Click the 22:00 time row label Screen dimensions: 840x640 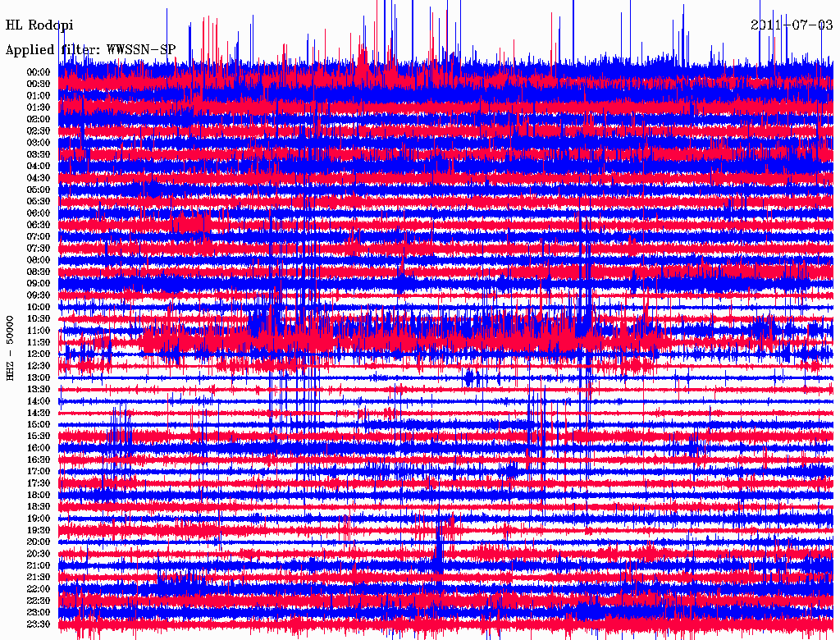(39, 589)
